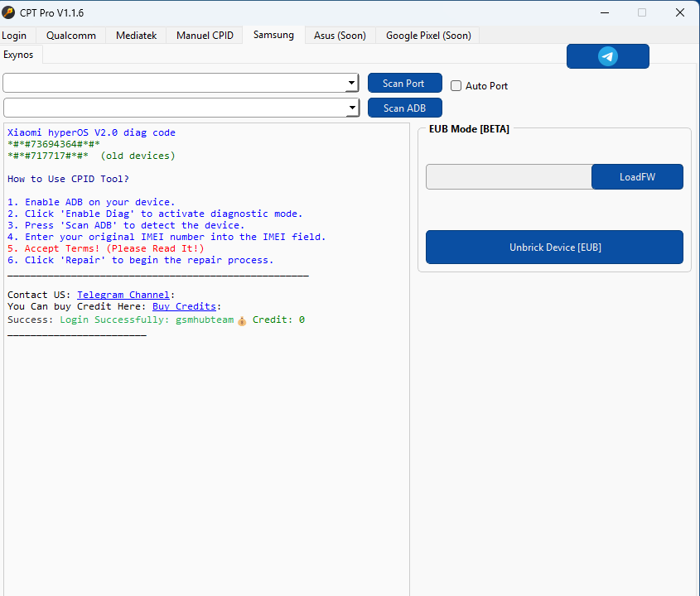The image size is (700, 596).
Task: Click the '*#*#717717#*#* (old devices)' line
Action: tap(91, 156)
